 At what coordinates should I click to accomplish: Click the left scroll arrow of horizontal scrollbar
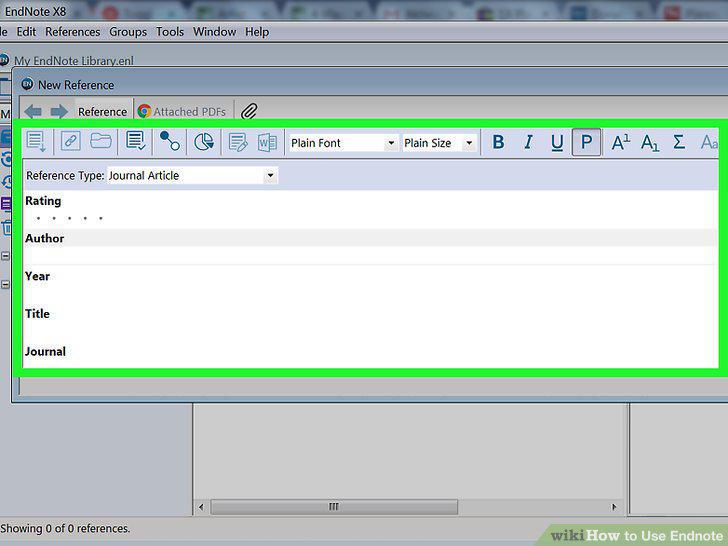coord(201,507)
